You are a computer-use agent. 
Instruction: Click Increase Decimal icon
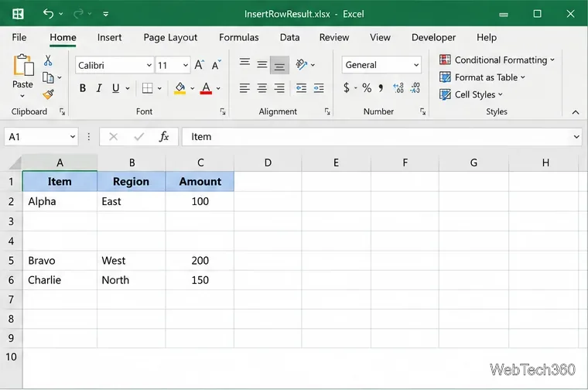(x=398, y=88)
